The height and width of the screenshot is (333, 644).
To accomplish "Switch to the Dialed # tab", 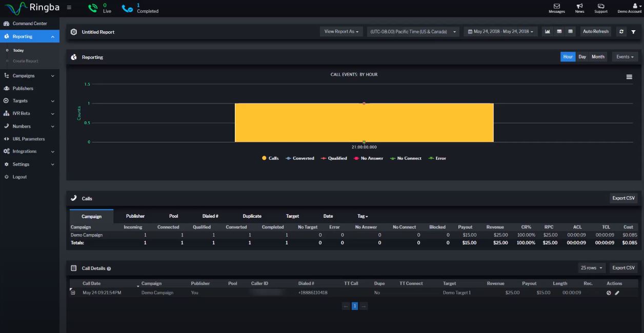I will 210,216.
